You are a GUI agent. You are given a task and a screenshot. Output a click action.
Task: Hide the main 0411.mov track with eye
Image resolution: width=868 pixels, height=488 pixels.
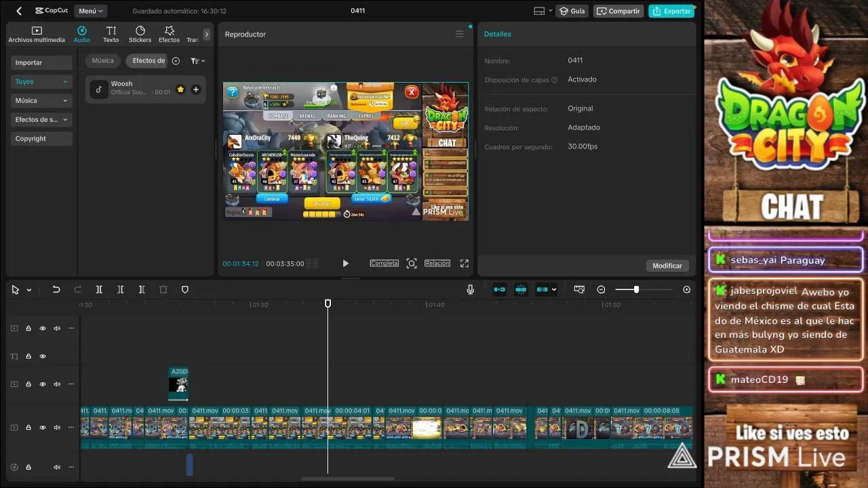coord(43,428)
